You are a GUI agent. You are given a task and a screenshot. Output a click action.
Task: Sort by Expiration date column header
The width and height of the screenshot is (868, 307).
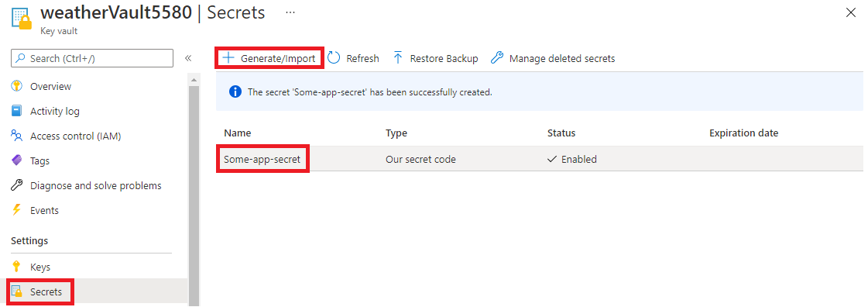tap(743, 133)
